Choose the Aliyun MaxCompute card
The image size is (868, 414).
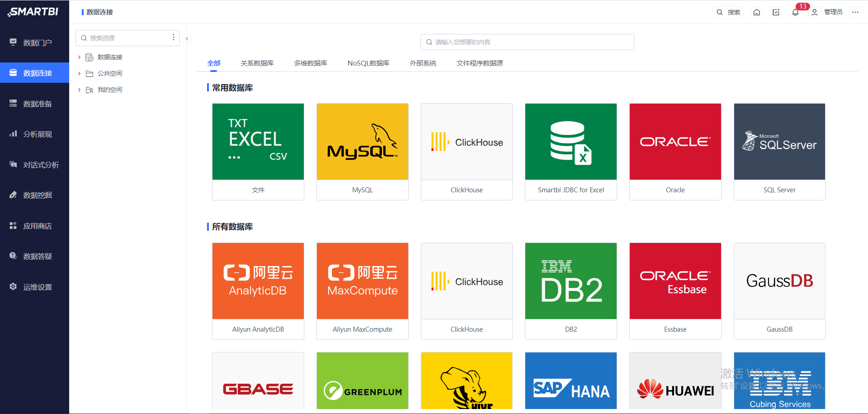point(363,291)
